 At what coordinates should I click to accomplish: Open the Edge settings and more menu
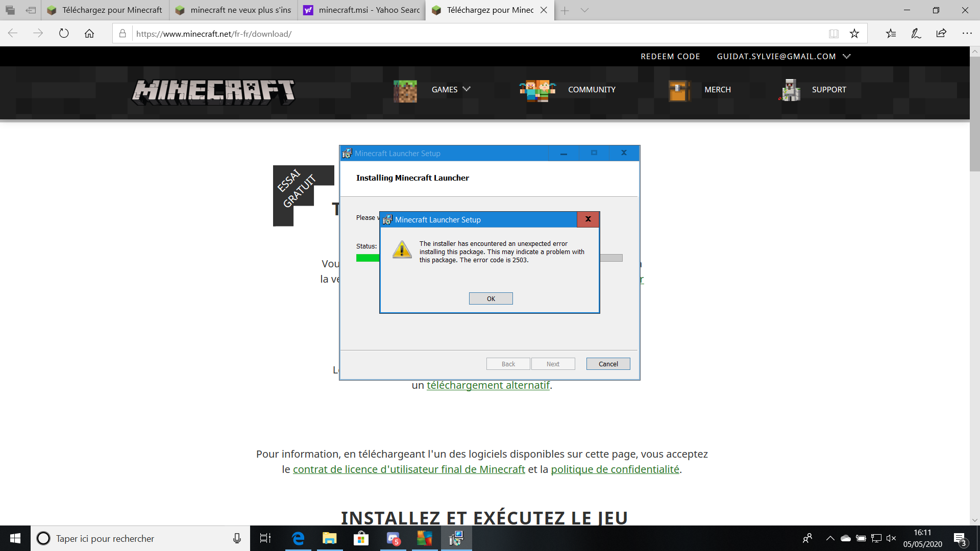(967, 34)
